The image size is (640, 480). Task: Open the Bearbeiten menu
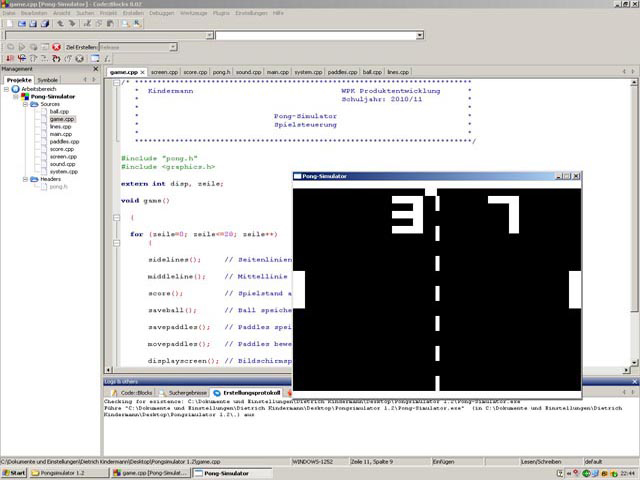(34, 13)
